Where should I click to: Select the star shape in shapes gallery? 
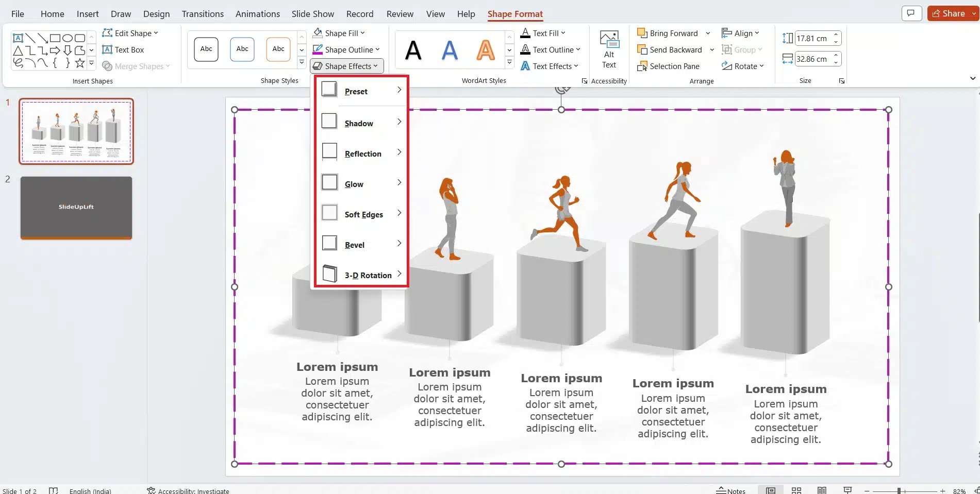click(x=80, y=63)
